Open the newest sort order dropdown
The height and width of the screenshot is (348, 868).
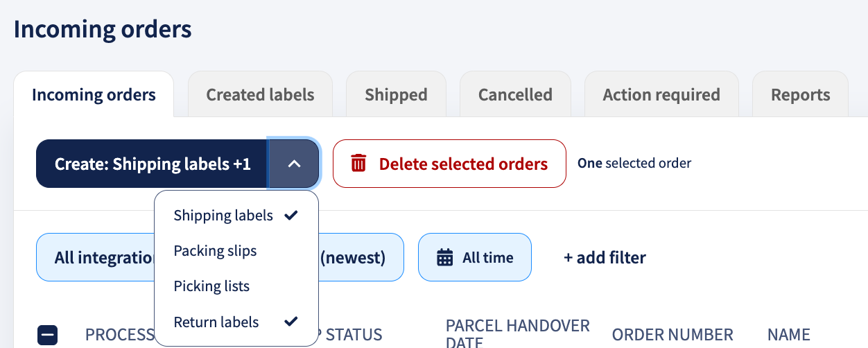(x=361, y=258)
